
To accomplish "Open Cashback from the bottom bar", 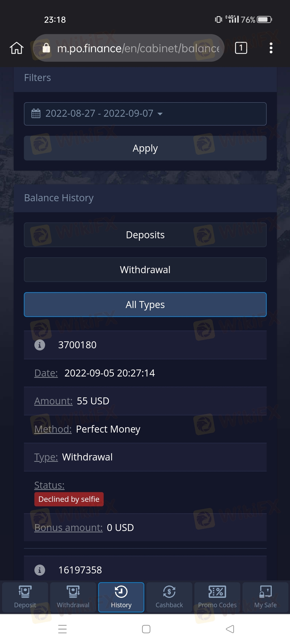I will 169,597.
